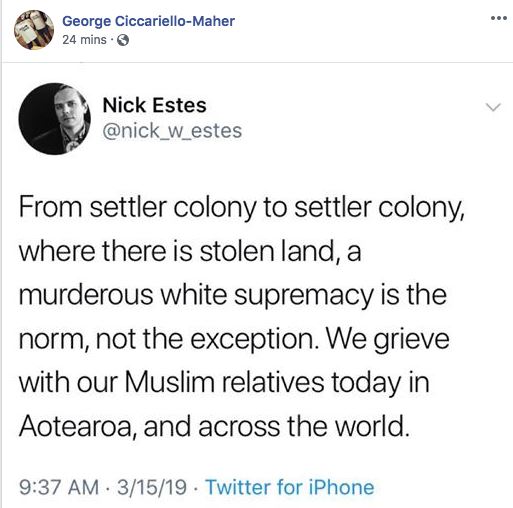Click the Twitter for iPhone link
This screenshot has height=508, width=513.
tap(289, 487)
